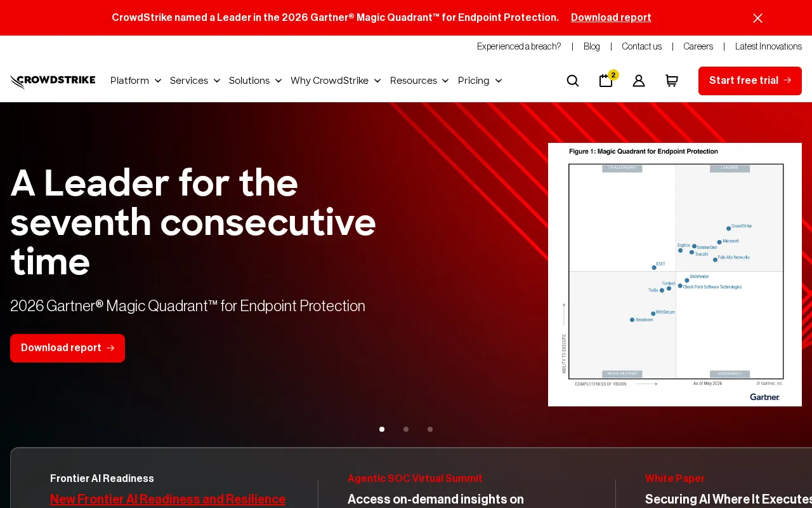Expand the Platform menu

[x=136, y=81]
